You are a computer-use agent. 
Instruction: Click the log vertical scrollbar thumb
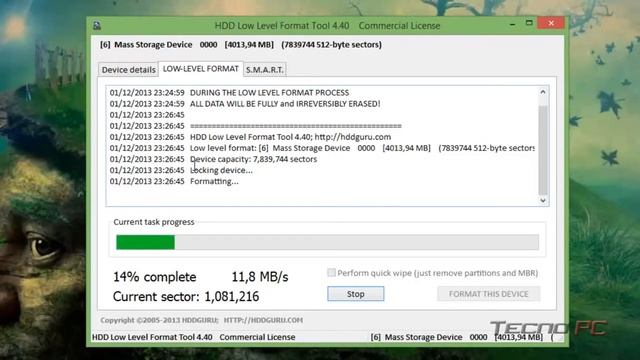click(x=543, y=149)
